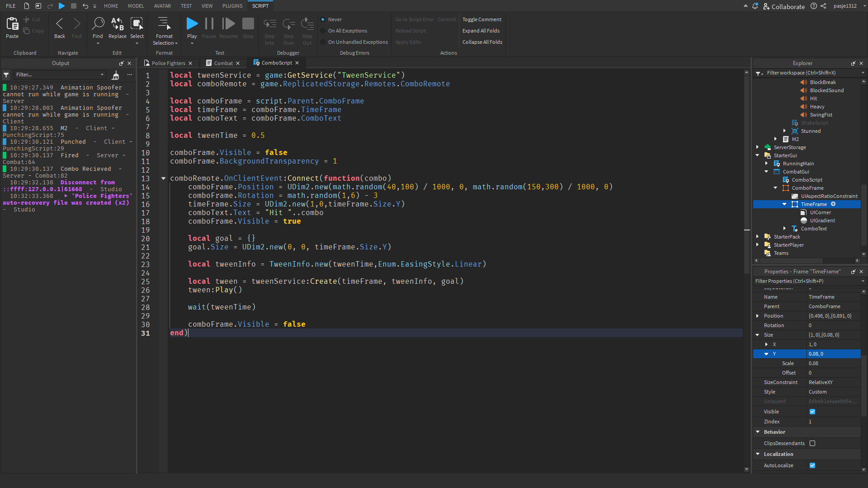Click the Paste icon in the Clipboard group

[x=12, y=24]
